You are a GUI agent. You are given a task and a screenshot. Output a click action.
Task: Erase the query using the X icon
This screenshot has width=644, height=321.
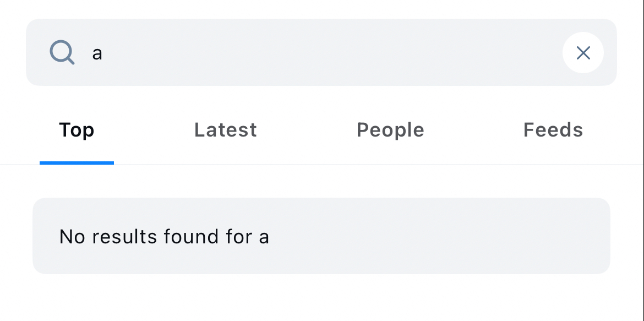(x=583, y=53)
